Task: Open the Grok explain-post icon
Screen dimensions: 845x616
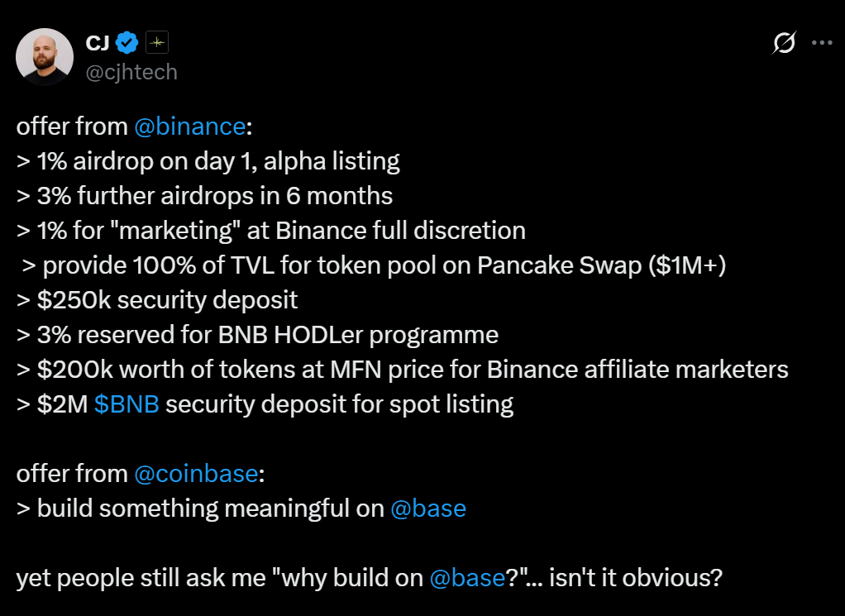Action: coord(783,43)
